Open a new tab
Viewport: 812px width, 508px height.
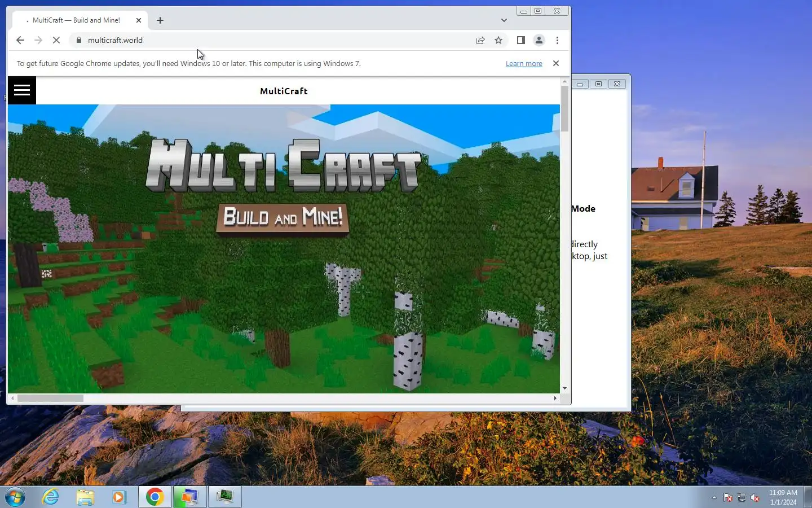(x=160, y=20)
